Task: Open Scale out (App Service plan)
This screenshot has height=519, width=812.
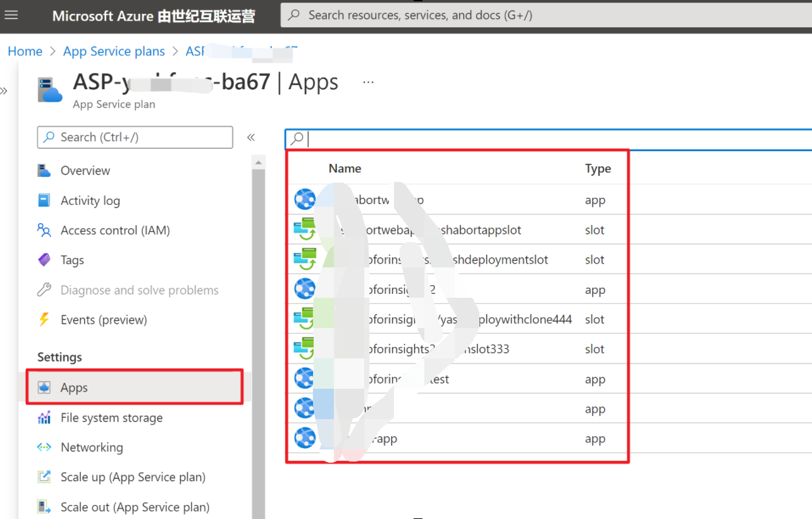Action: 135,507
